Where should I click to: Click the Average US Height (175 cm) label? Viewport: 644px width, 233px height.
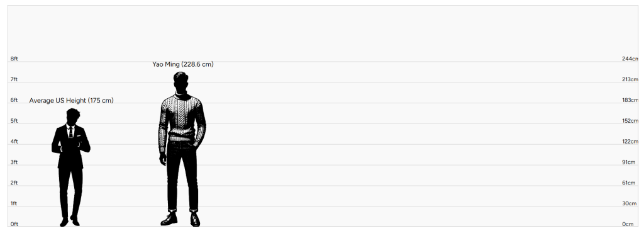[x=71, y=101]
